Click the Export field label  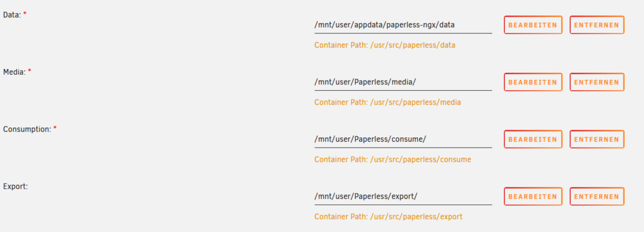(x=15, y=186)
